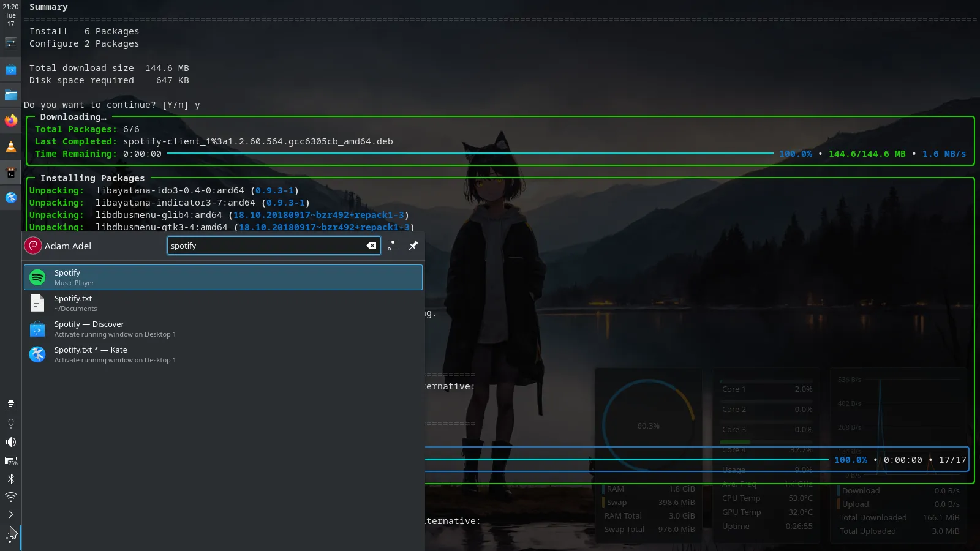Launch VLC media player from the panel

[10, 146]
